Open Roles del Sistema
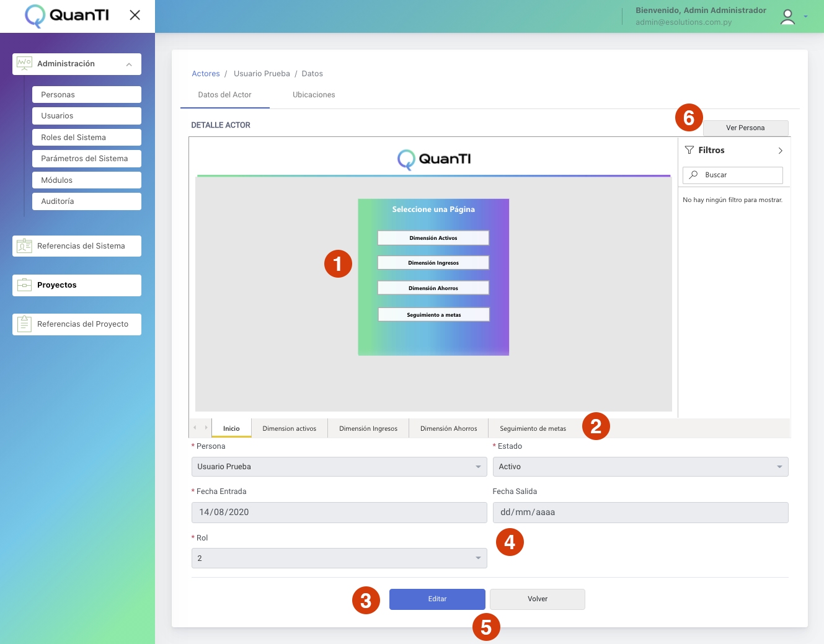Screen dimensions: 824x644 (87, 138)
